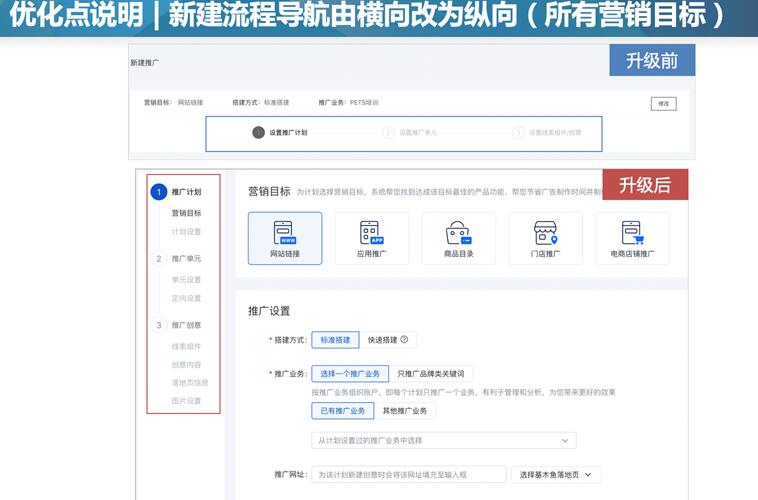
Task: Click the 设置推广计划 step in the horizontal nav
Action: [x=288, y=132]
